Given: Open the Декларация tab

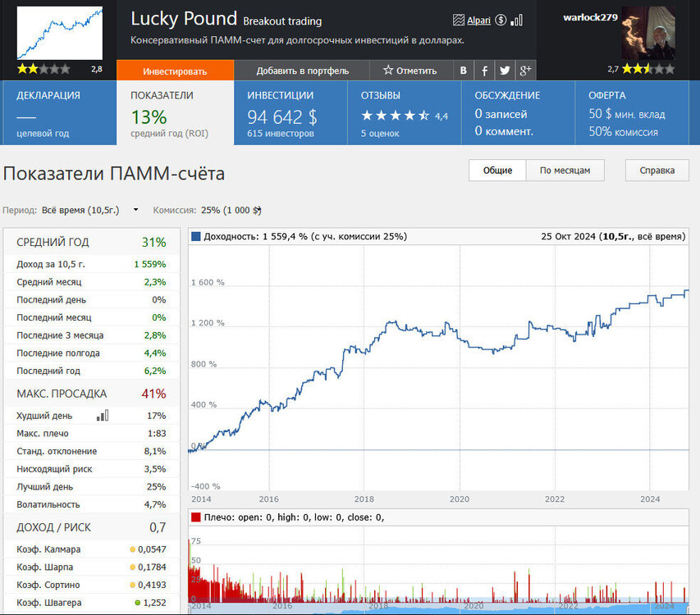Looking at the screenshot, I should (58, 113).
